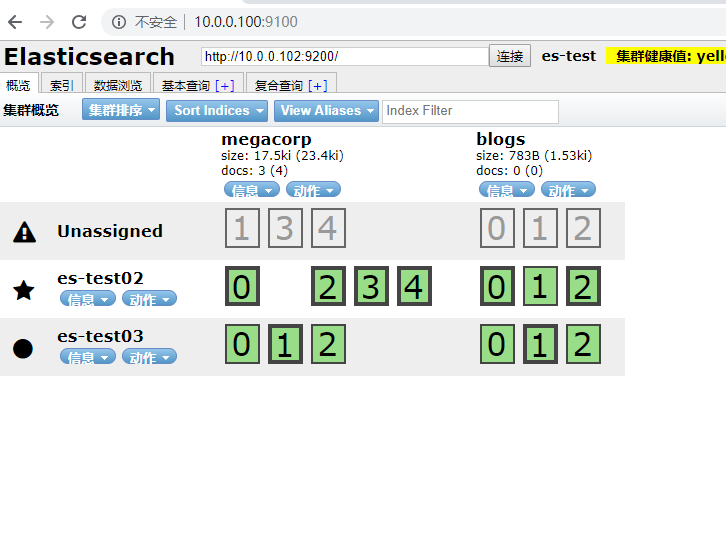Image resolution: width=726 pixels, height=542 pixels.
Task: Go forward in browser history
Action: coord(47,22)
